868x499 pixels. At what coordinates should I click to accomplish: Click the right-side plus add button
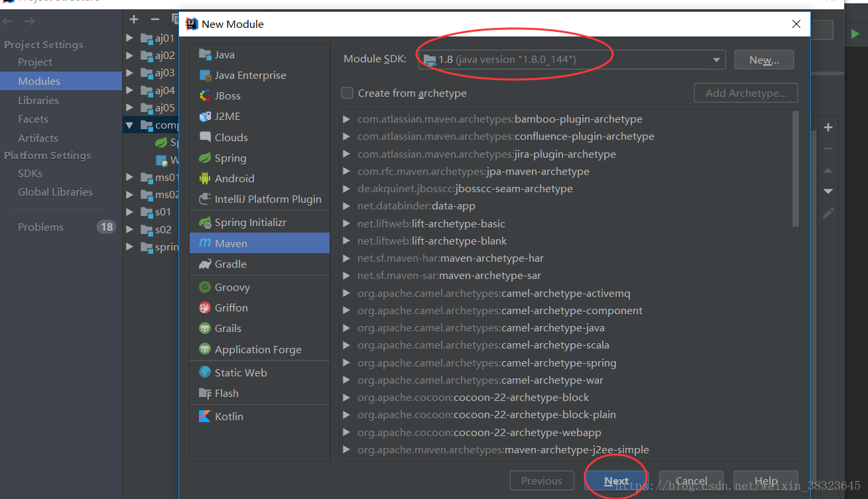pos(828,127)
